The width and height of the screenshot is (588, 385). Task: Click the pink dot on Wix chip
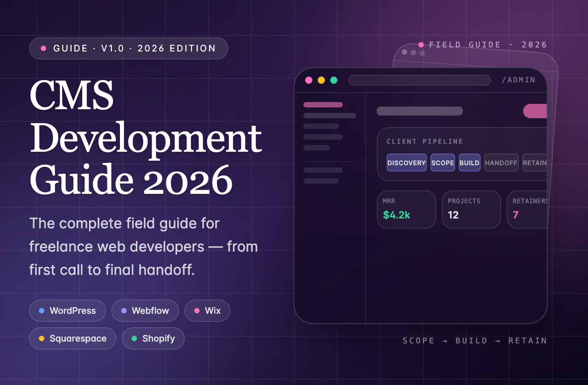coord(197,311)
